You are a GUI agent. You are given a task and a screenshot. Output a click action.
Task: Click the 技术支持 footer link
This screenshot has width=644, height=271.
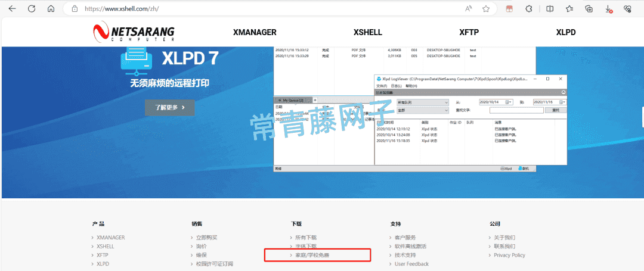[x=405, y=255]
